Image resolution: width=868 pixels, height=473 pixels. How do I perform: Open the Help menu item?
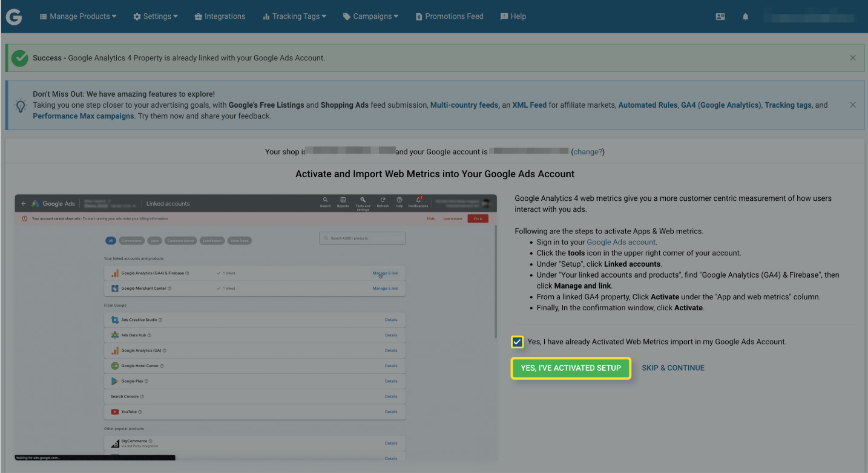(513, 16)
